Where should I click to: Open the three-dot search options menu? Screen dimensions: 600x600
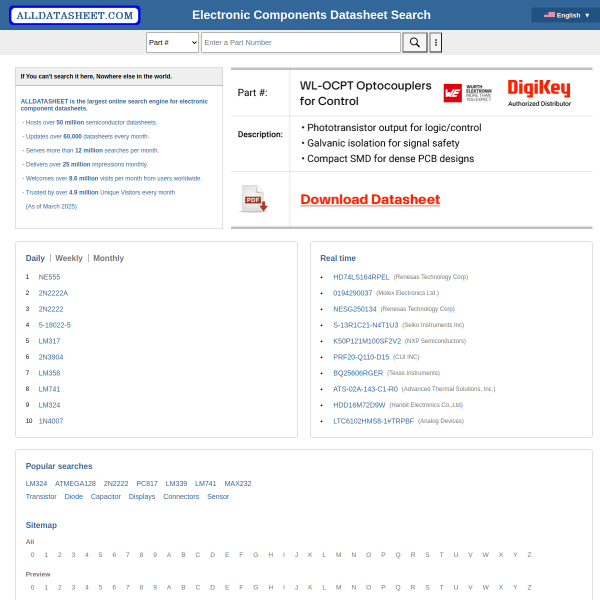click(x=435, y=42)
